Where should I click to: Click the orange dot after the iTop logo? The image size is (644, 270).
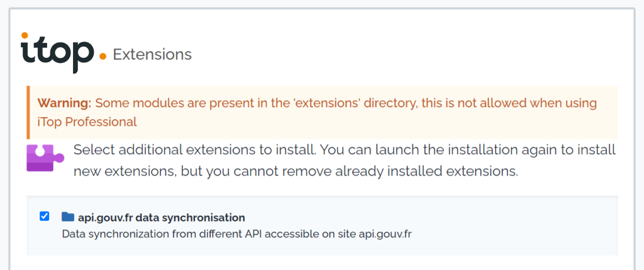[x=103, y=56]
